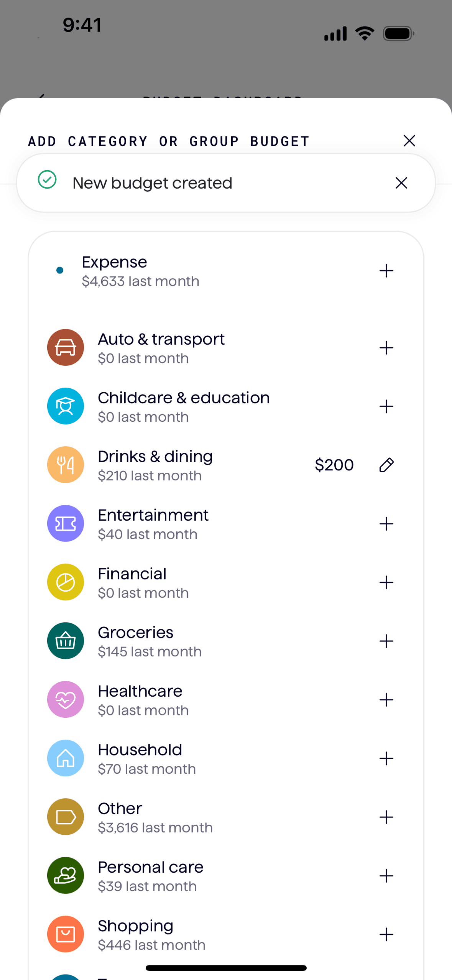This screenshot has height=980, width=452.
Task: Select the Shopping category label
Action: click(x=136, y=926)
